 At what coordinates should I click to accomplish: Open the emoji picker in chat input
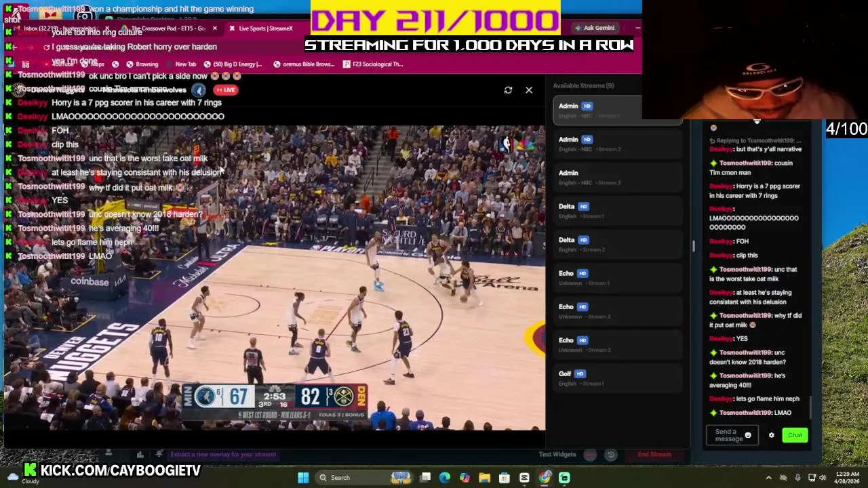point(748,435)
